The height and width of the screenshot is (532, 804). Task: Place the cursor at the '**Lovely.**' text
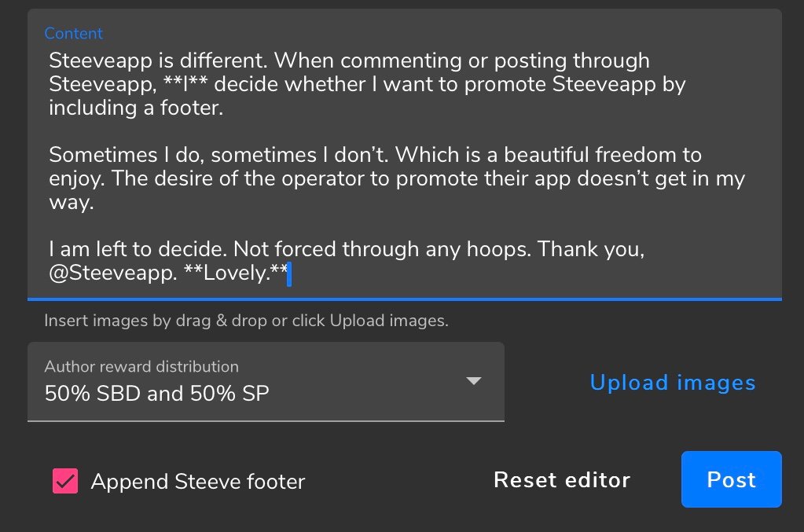pyautogui.click(x=235, y=272)
